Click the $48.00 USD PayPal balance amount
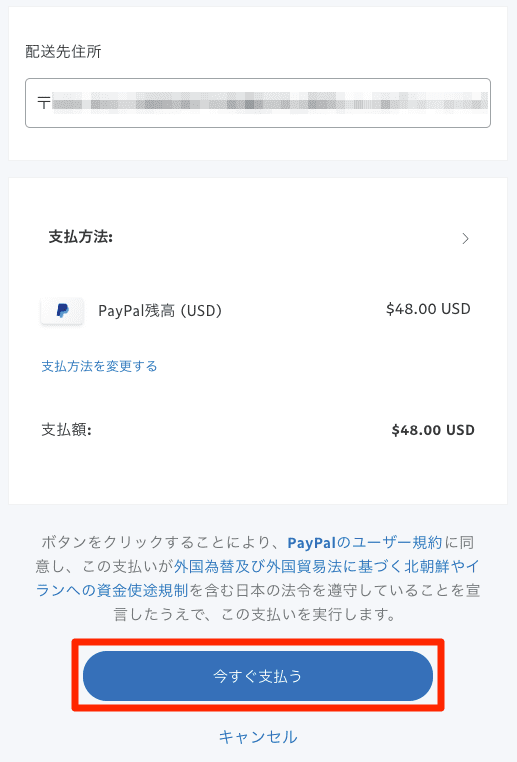Screen dimensions: 517x762 428,309
